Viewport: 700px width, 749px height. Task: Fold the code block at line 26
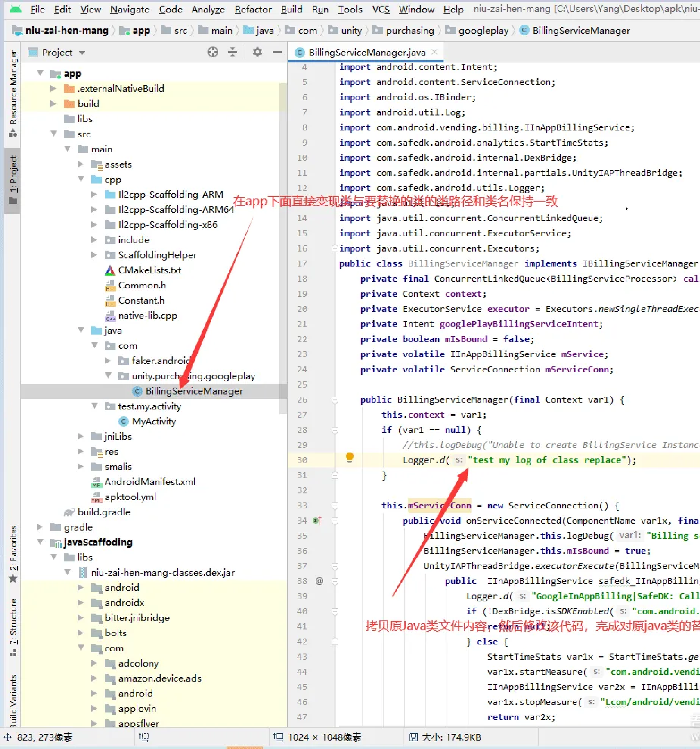click(x=335, y=400)
